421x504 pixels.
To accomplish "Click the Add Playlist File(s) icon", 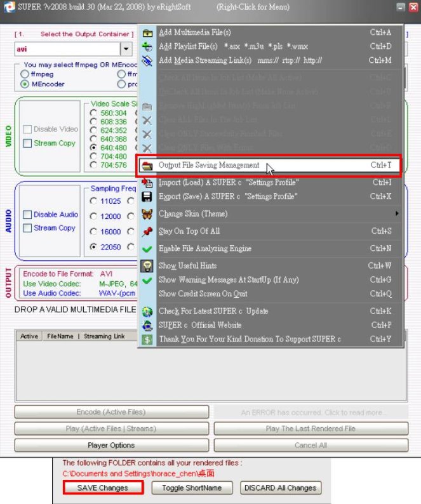I will coord(147,46).
